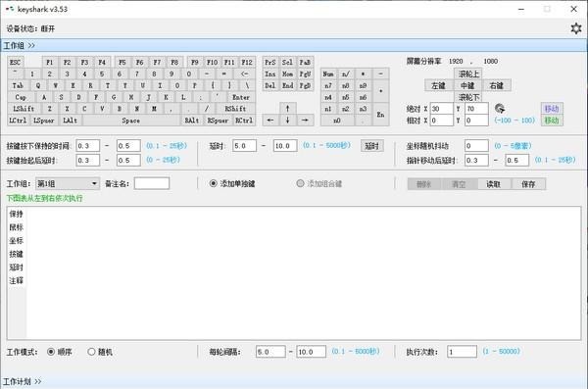Click the Enter key on main keyboard
This screenshot has height=389, width=588.
[241, 97]
